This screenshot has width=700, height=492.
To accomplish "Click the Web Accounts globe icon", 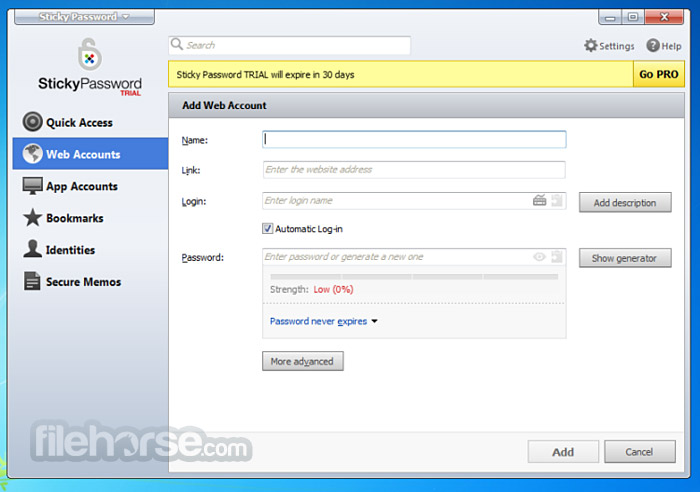I will pos(33,154).
